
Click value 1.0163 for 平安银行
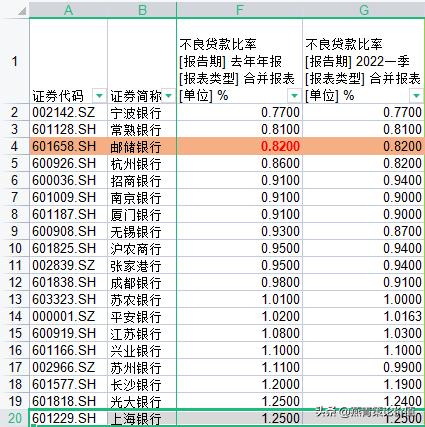[402, 316]
